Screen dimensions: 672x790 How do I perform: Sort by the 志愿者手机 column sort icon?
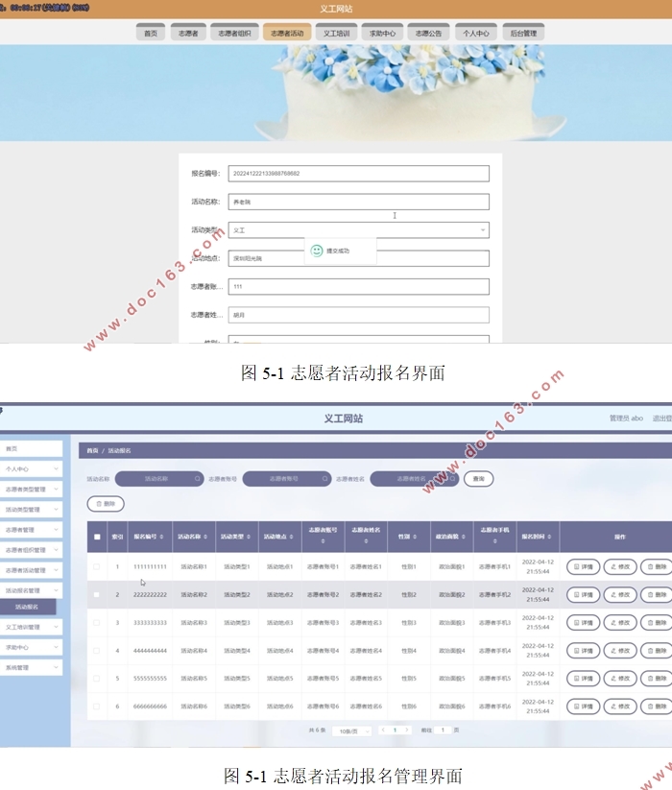tap(494, 541)
